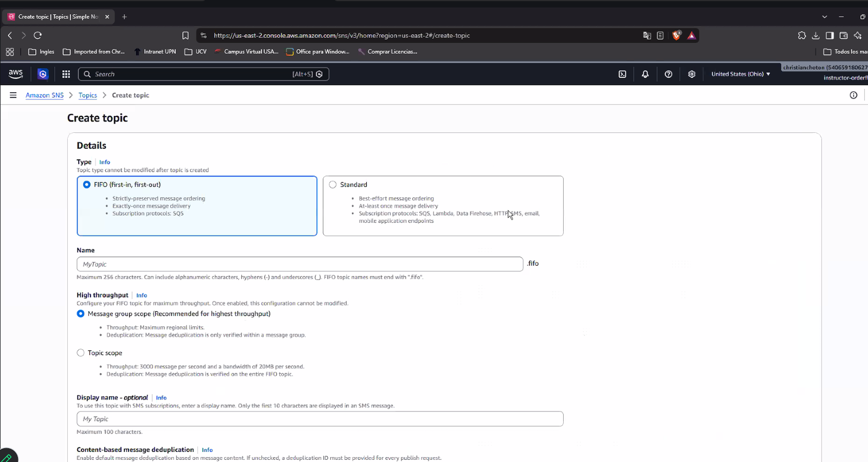Open the tab search chevron in the title bar
This screenshot has height=462, width=868.
tap(825, 17)
